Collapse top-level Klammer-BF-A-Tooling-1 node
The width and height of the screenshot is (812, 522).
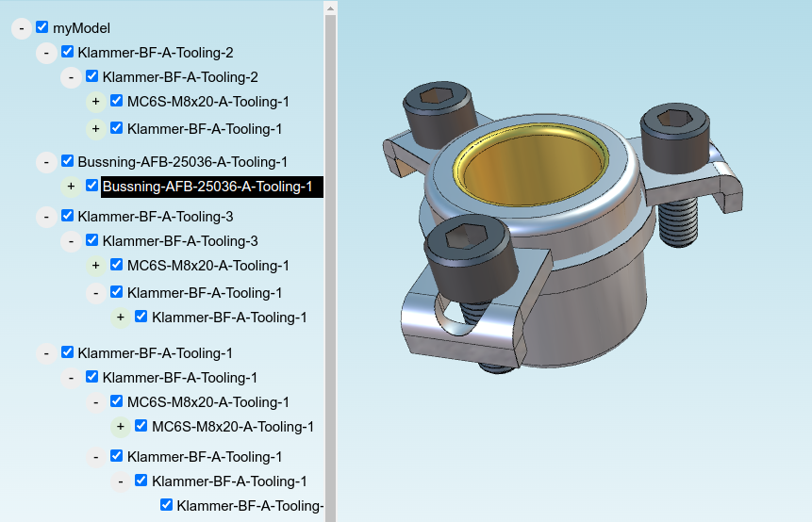(46, 353)
